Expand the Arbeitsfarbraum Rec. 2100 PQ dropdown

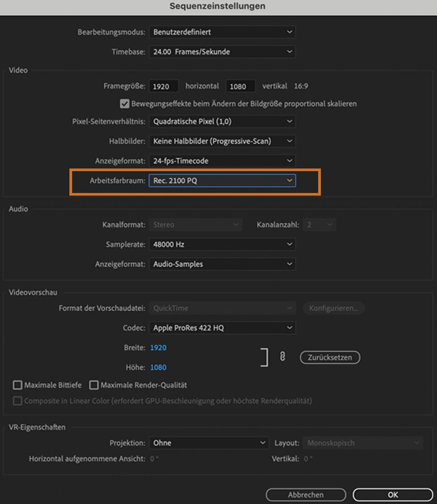(222, 180)
